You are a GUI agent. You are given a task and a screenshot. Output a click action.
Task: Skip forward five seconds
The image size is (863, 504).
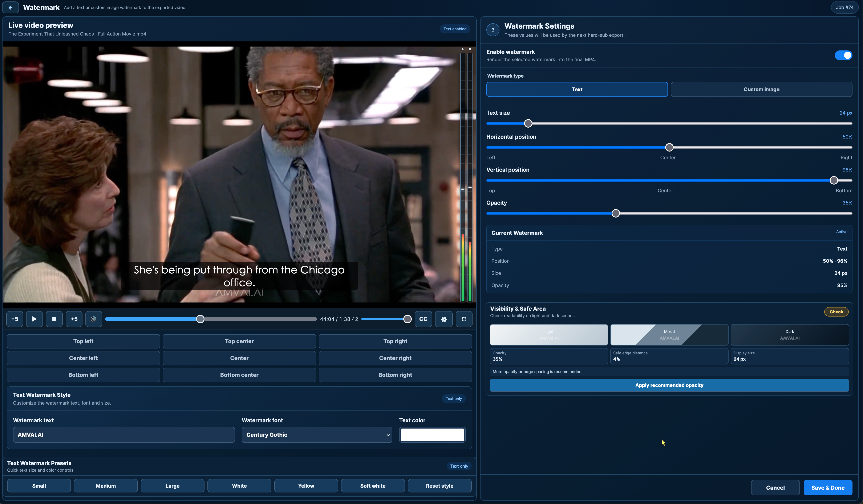click(74, 319)
